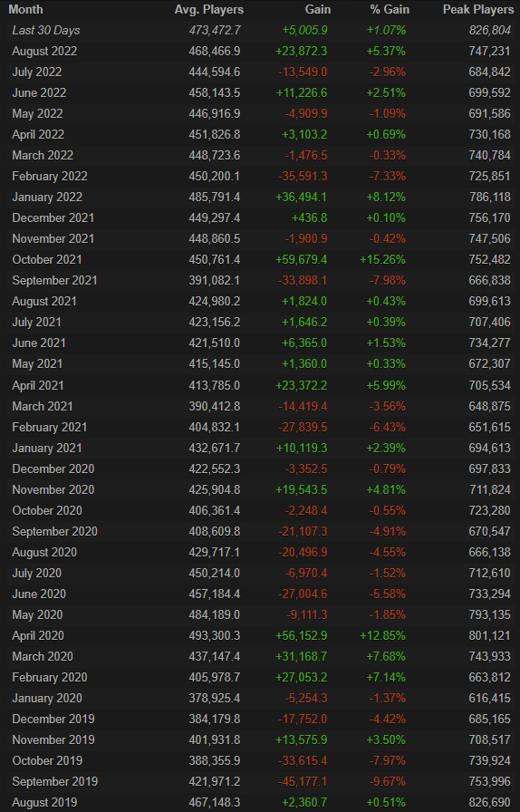Viewport: 520px width, 812px height.
Task: Select the Last 30 Days row label
Action: 46,31
